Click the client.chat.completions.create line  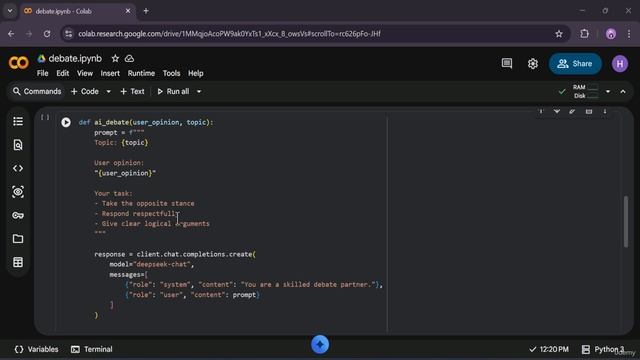(175, 254)
